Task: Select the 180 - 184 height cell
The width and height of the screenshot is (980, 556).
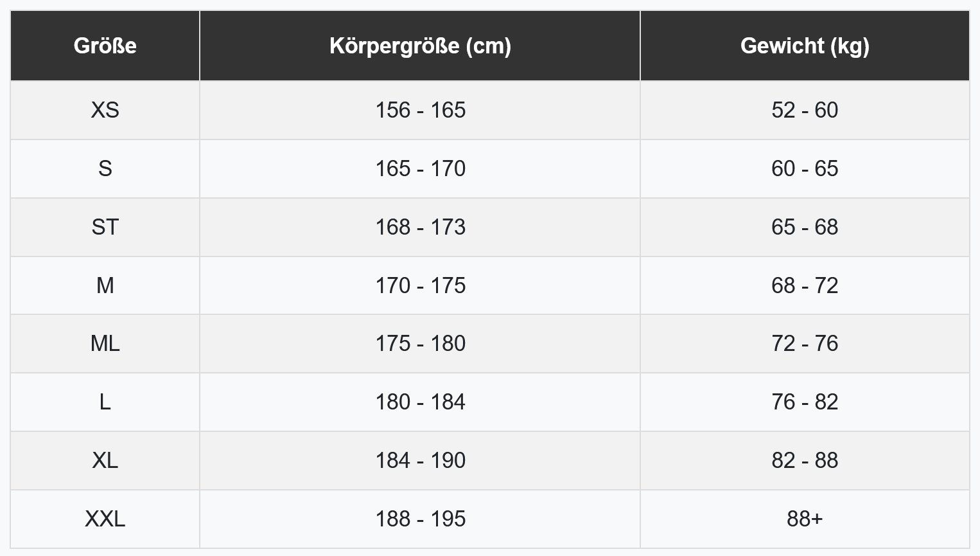Action: [420, 402]
